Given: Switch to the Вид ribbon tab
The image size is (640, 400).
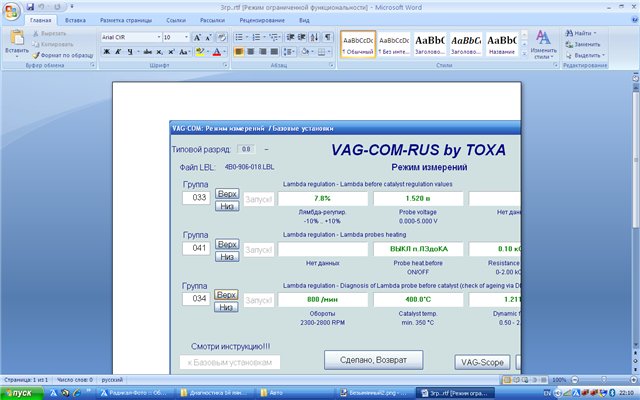Looking at the screenshot, I should pos(304,20).
